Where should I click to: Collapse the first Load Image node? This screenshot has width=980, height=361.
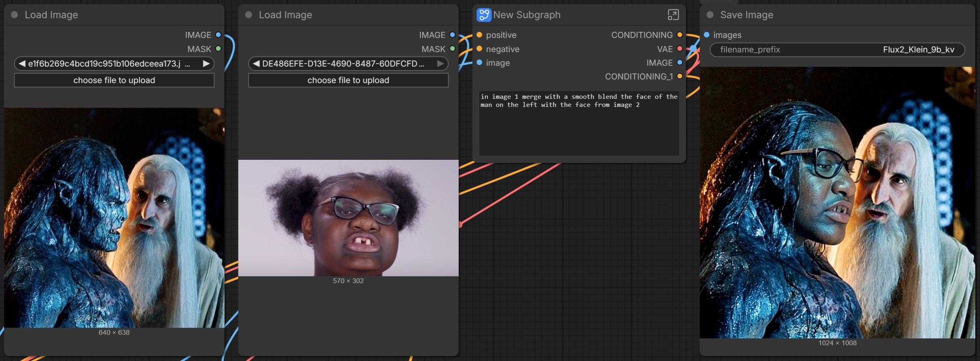(x=15, y=15)
